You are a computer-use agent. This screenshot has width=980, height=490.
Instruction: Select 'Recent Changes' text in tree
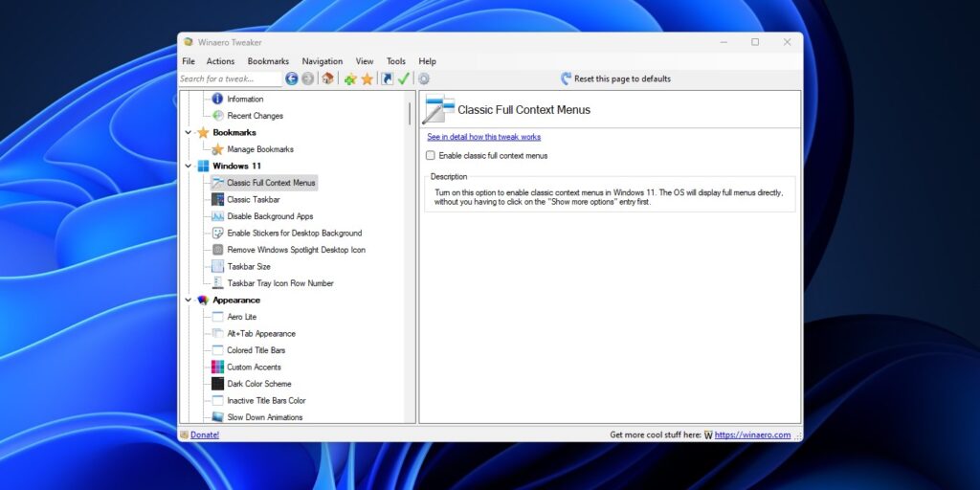(255, 116)
